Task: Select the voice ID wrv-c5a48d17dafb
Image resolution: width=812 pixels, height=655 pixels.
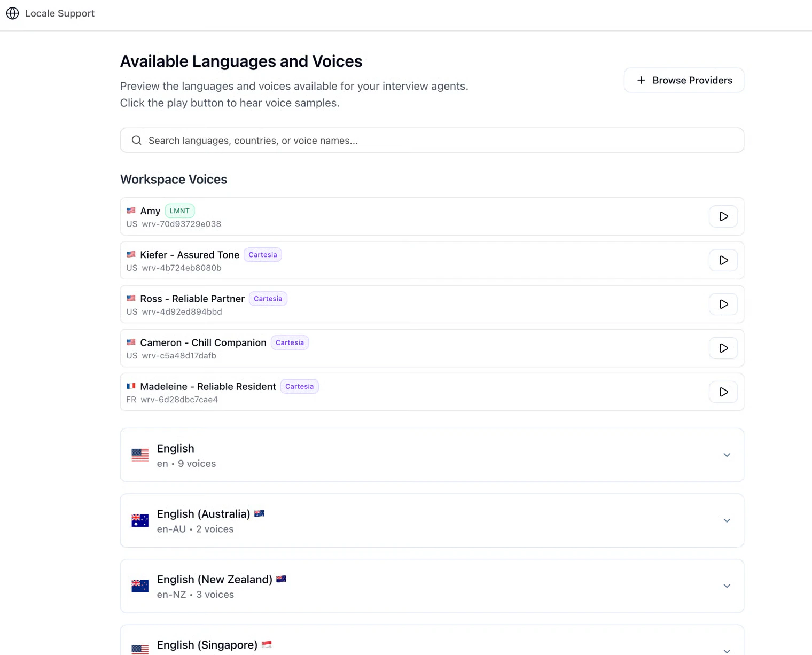Action: [179, 355]
